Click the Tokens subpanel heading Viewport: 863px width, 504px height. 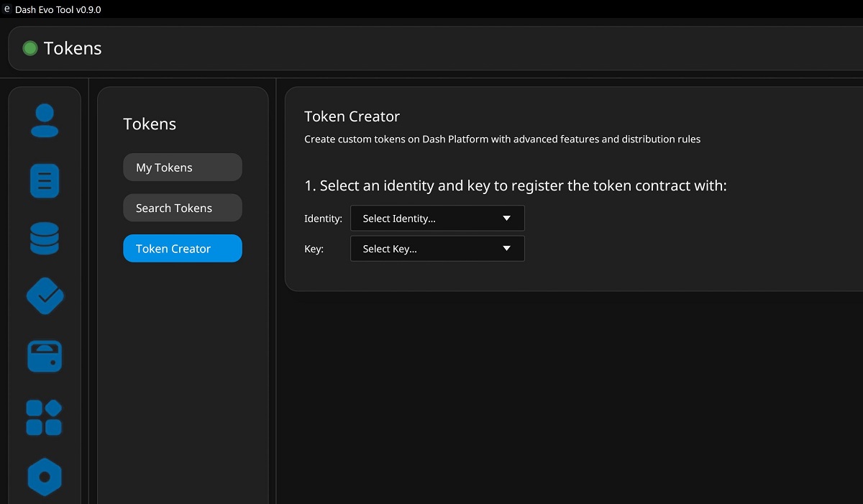(x=150, y=124)
